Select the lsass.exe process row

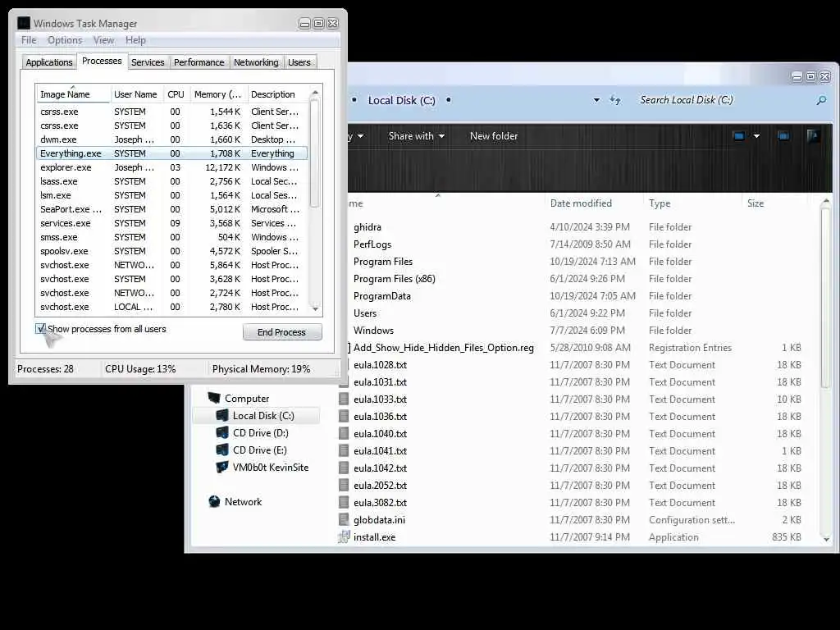(171, 181)
